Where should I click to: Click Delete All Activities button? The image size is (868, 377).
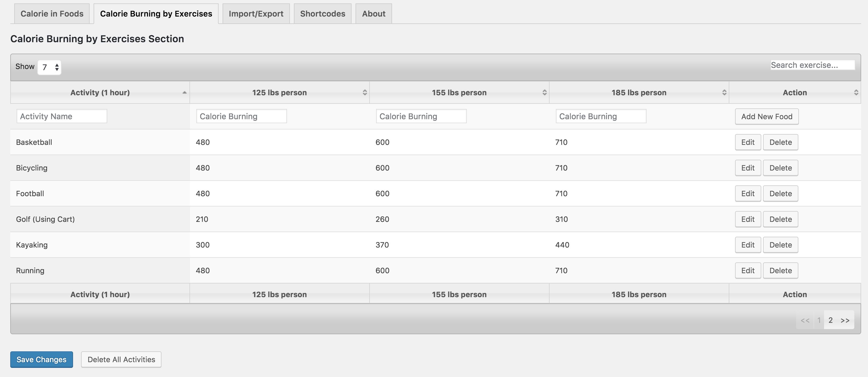121,359
